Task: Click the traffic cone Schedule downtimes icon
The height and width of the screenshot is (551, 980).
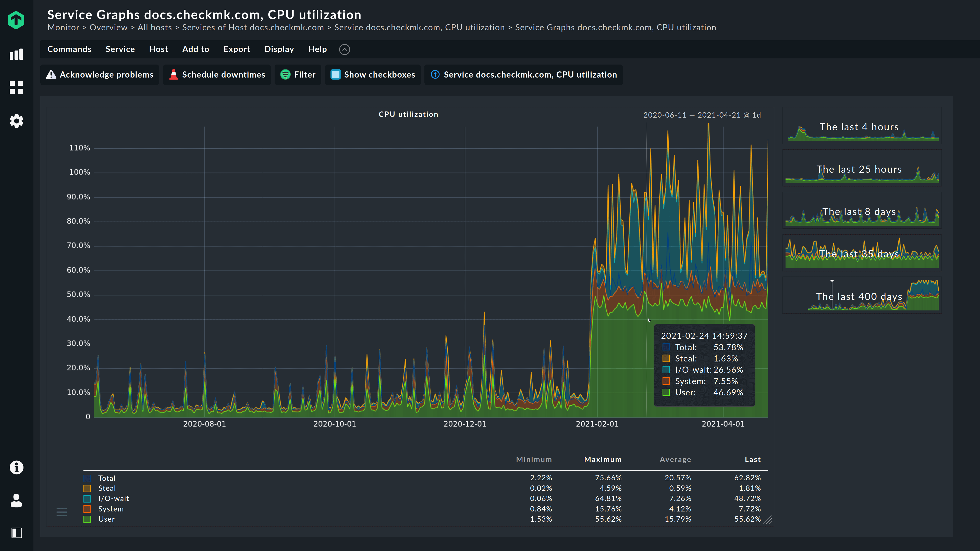Action: [174, 74]
